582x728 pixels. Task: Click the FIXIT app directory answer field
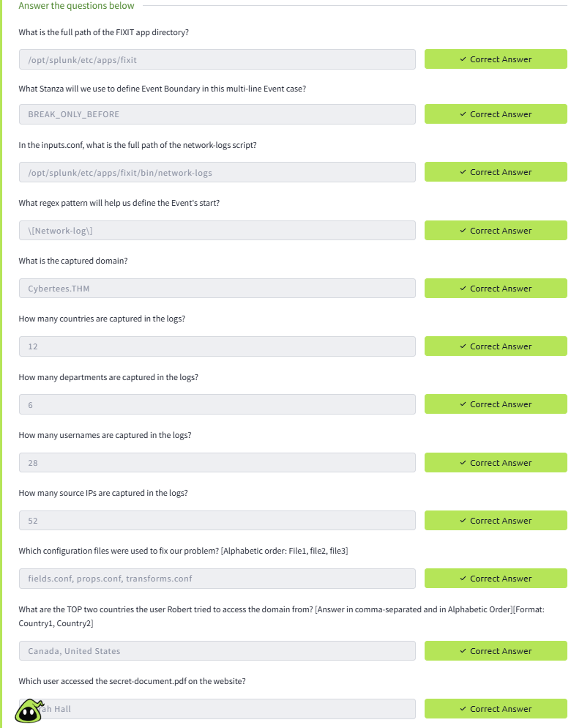(217, 59)
